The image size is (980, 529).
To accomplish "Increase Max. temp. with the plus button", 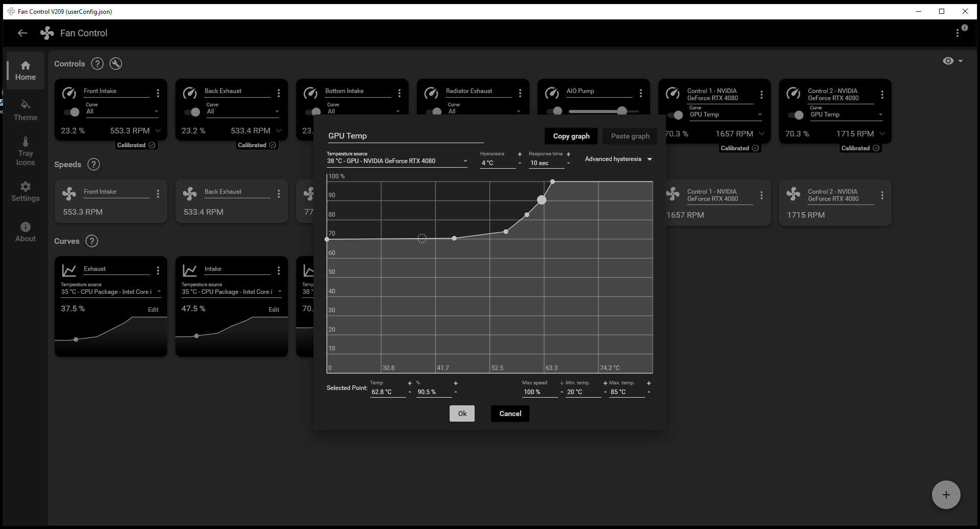I will [x=649, y=383].
